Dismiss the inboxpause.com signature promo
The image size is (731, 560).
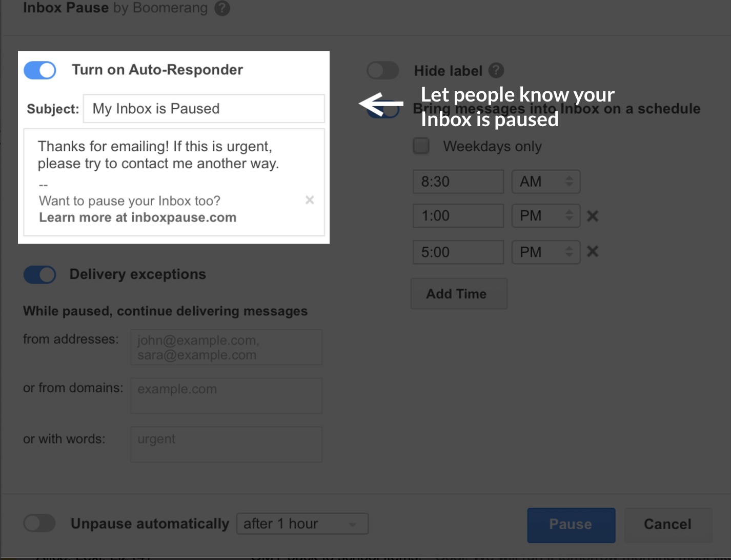point(310,200)
